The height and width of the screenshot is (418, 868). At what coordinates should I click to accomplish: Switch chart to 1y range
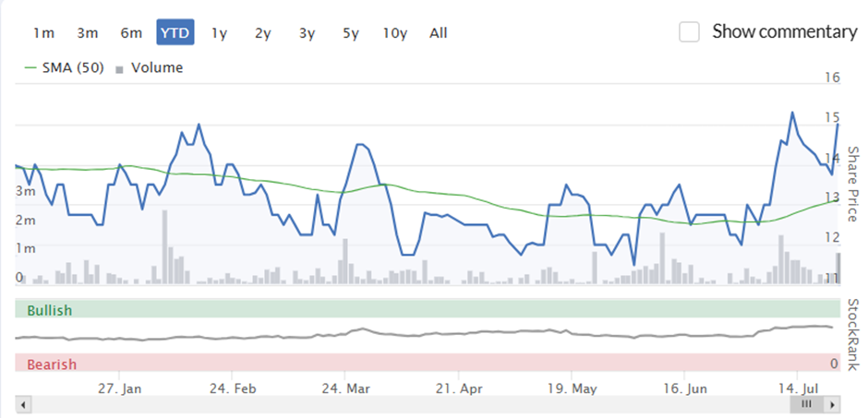coord(219,33)
